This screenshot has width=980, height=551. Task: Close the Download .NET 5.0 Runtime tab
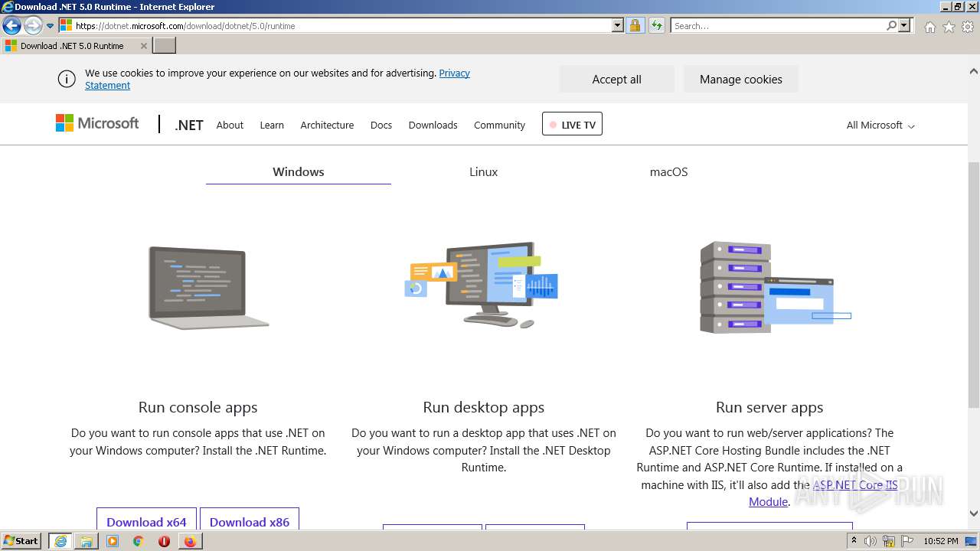point(143,46)
